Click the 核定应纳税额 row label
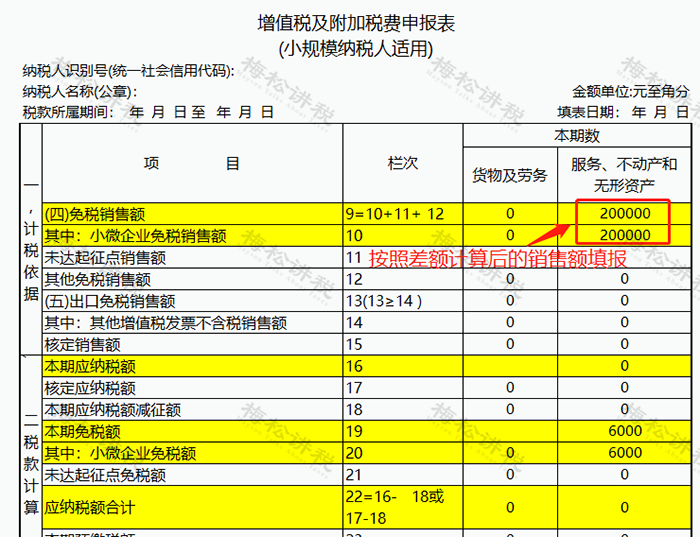The height and width of the screenshot is (537, 700). 90,388
